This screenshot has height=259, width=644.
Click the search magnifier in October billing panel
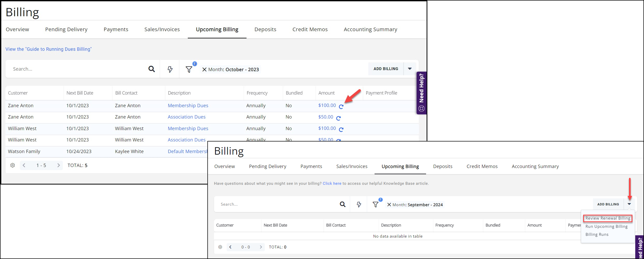point(151,69)
